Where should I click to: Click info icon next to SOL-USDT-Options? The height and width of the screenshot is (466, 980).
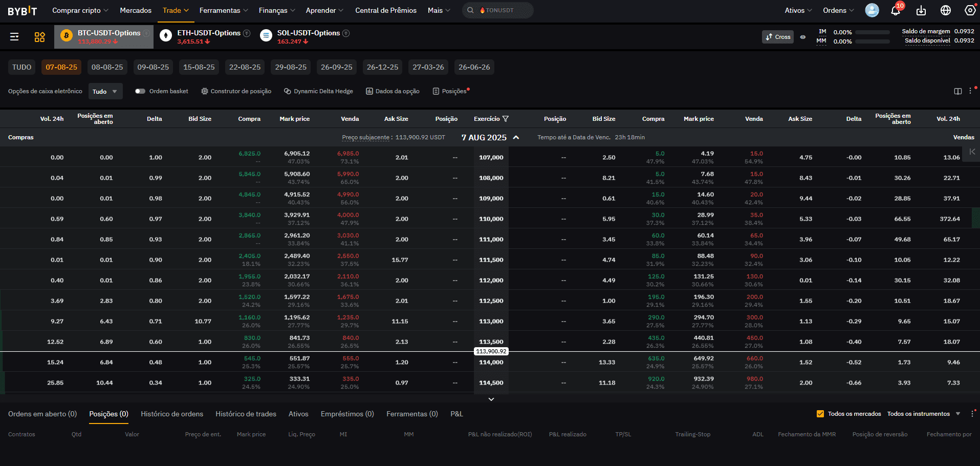[346, 33]
